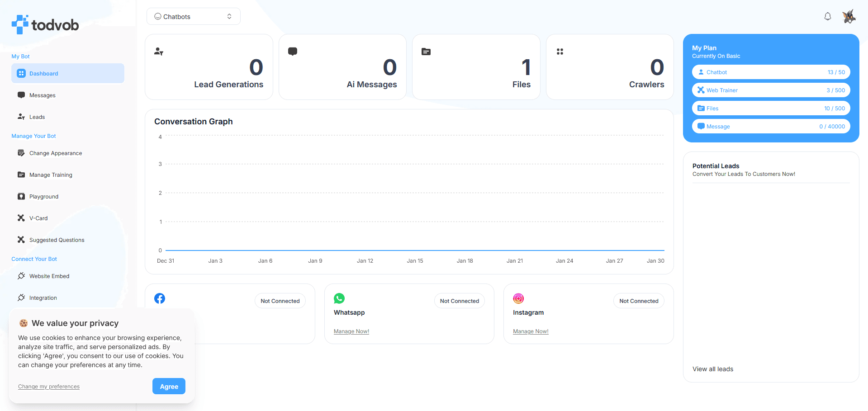Click the Crawlers card grid icon

click(560, 52)
